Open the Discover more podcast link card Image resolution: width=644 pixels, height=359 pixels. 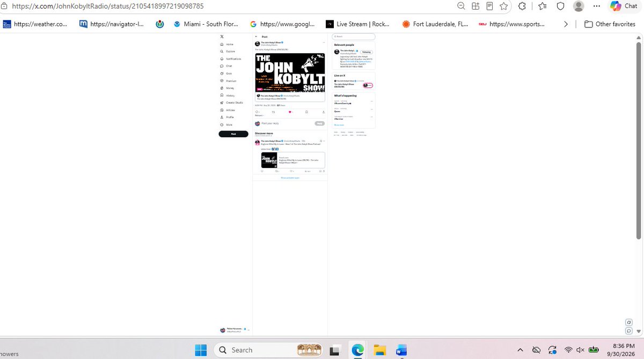click(x=293, y=160)
